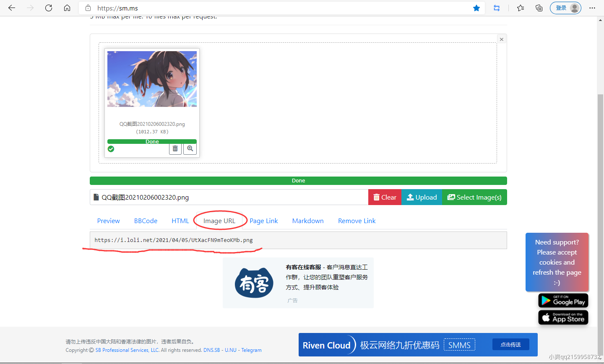
Task: Delete the uploaded file with trash icon
Action: click(x=175, y=149)
